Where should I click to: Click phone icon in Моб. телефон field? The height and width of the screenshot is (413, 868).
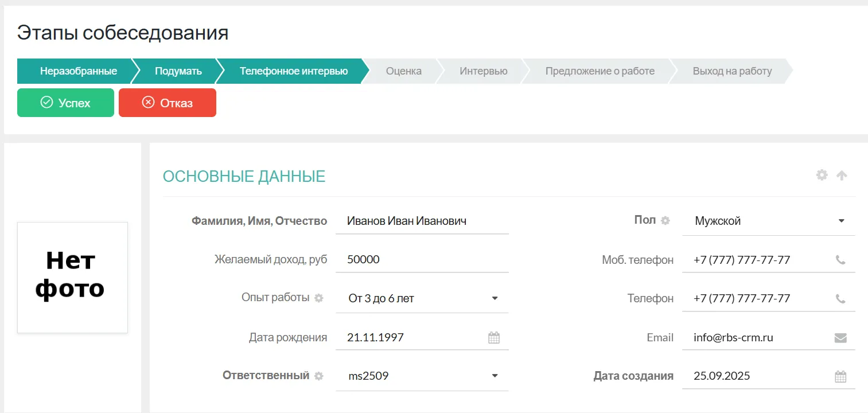(x=840, y=260)
